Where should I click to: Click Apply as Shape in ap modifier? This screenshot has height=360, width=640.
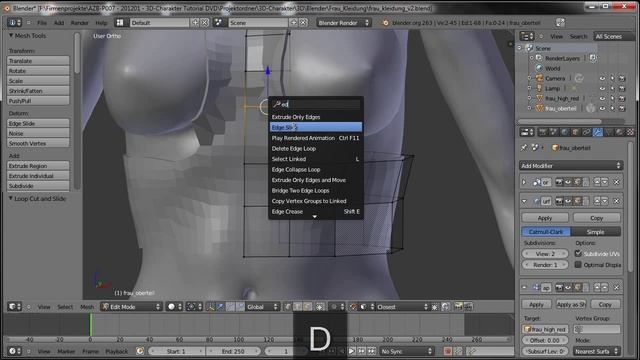(x=571, y=304)
